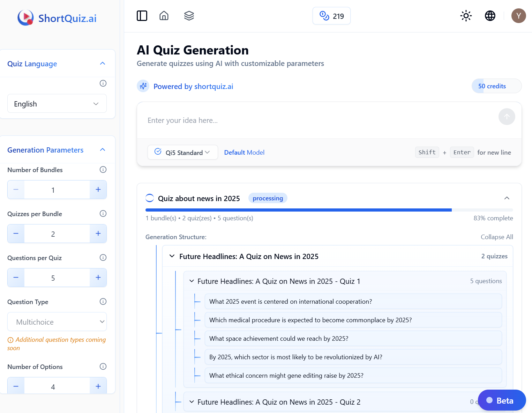
Task: Click the '2 quizzes' count label
Action: (x=494, y=256)
